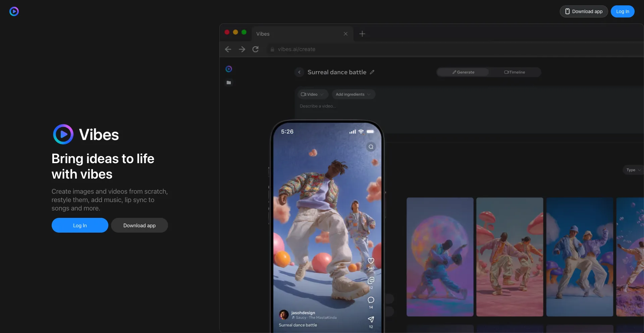This screenshot has width=644, height=333.
Task: Open the Video type dropdown
Action: [x=312, y=94]
